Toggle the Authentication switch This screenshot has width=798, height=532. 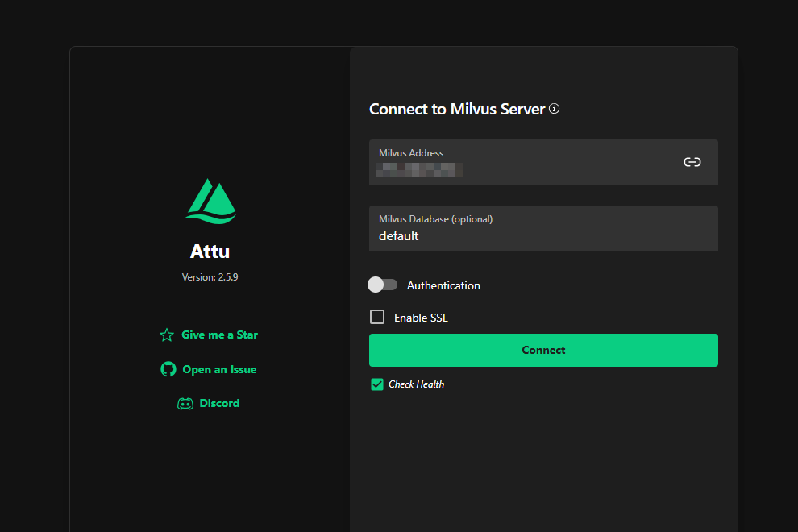382,285
